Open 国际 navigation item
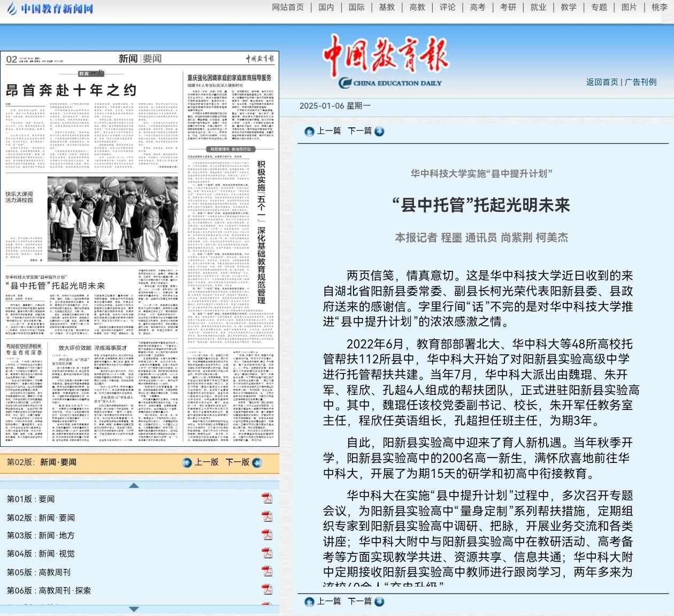This screenshot has height=616, width=674. click(x=356, y=7)
